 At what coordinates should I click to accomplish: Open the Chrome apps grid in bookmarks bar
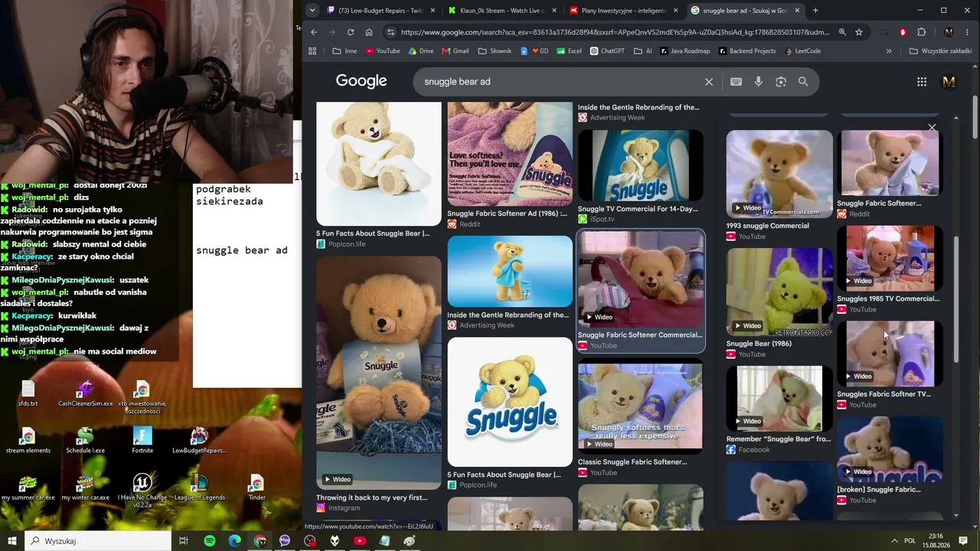pyautogui.click(x=312, y=51)
